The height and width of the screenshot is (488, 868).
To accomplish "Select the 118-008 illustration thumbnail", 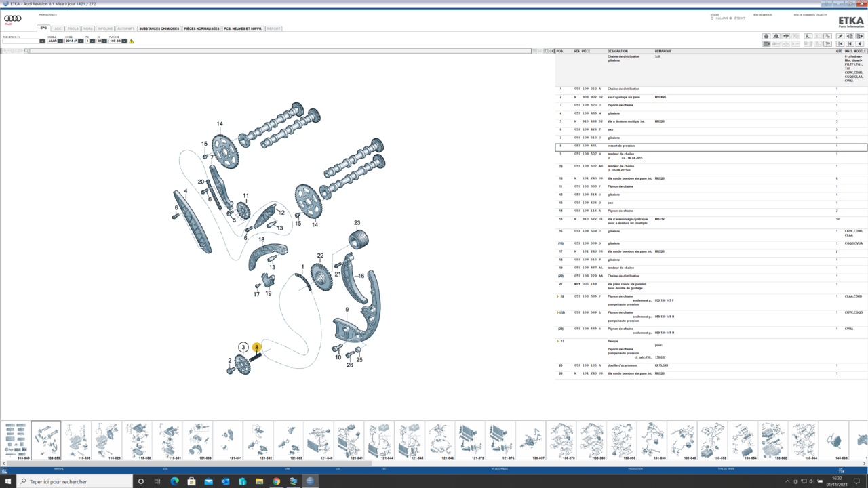I will point(77,441).
